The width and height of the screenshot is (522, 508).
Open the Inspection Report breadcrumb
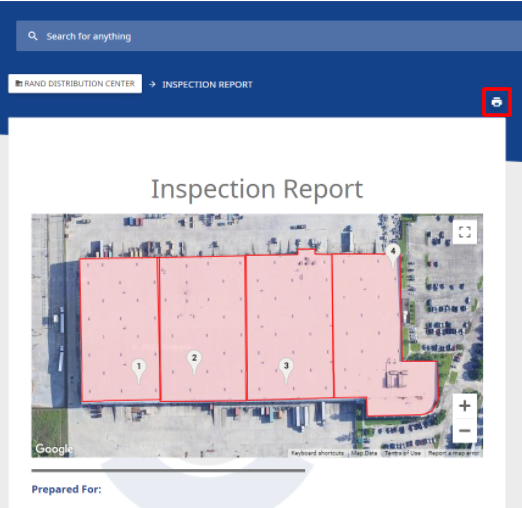coord(207,85)
